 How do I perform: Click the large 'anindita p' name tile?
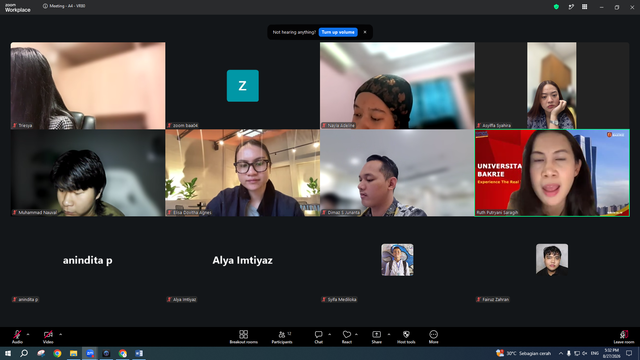coord(88,260)
